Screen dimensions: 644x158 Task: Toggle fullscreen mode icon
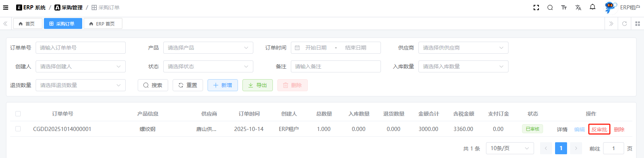coord(536,8)
